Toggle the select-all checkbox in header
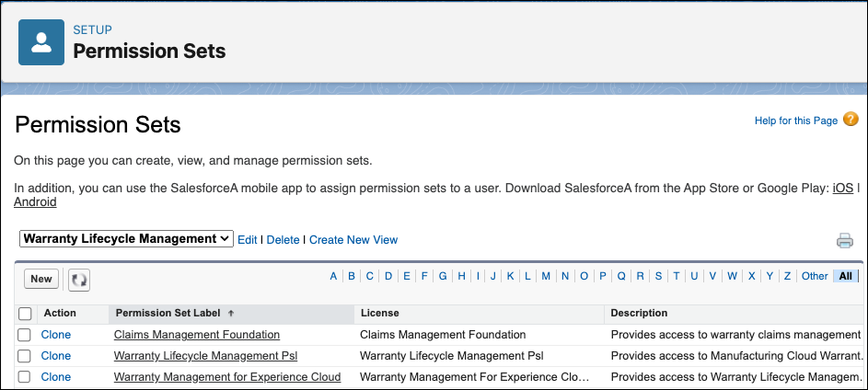This screenshot has height=390, width=868. pos(25,314)
